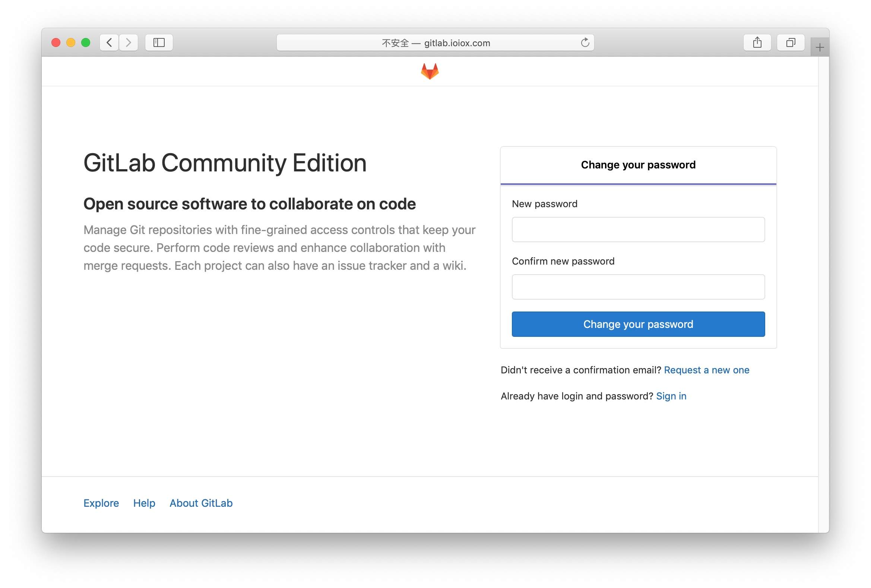Select the Change your password tab header

pos(638,165)
